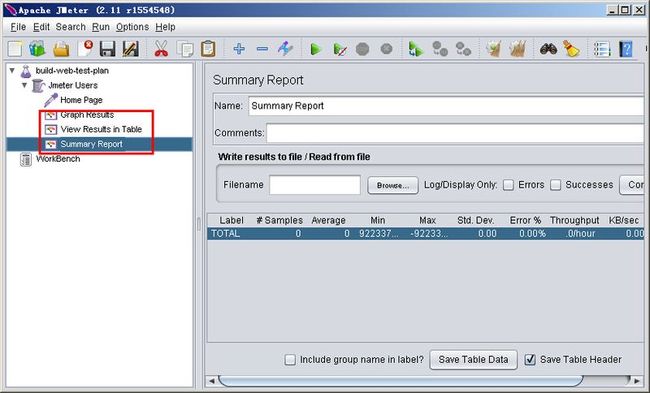
Task: Click Start no pauses icon
Action: [340, 49]
